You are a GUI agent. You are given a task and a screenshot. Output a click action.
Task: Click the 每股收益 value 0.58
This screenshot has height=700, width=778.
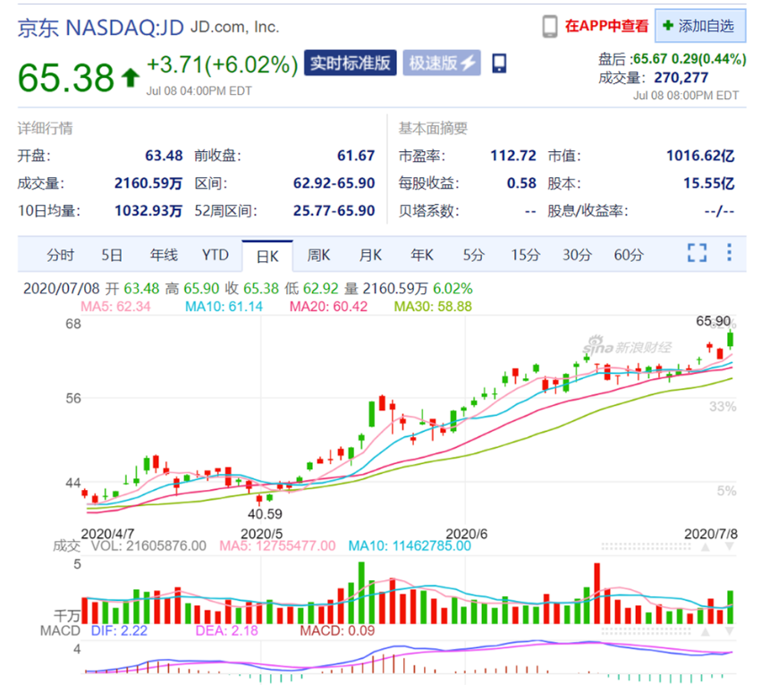[521, 183]
